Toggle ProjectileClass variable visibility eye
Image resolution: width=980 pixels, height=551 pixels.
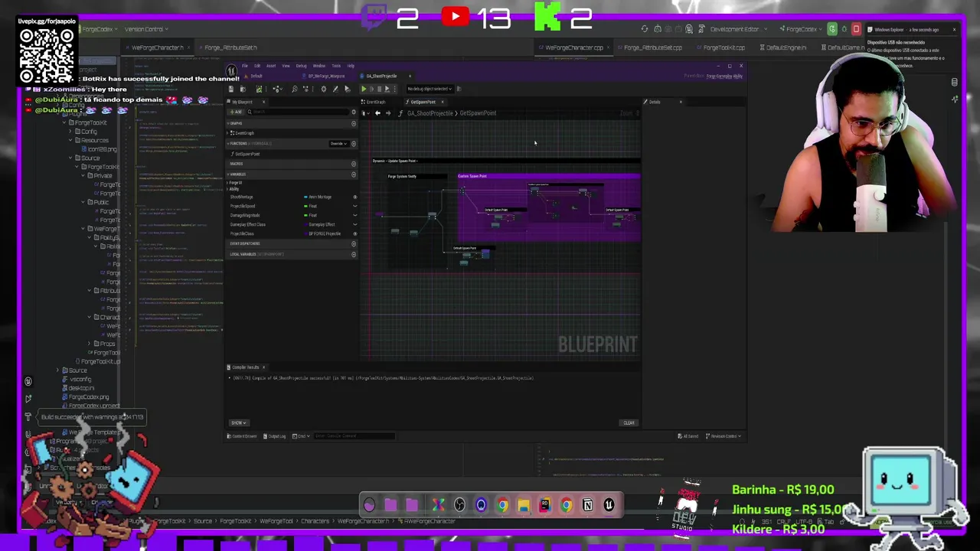354,233
